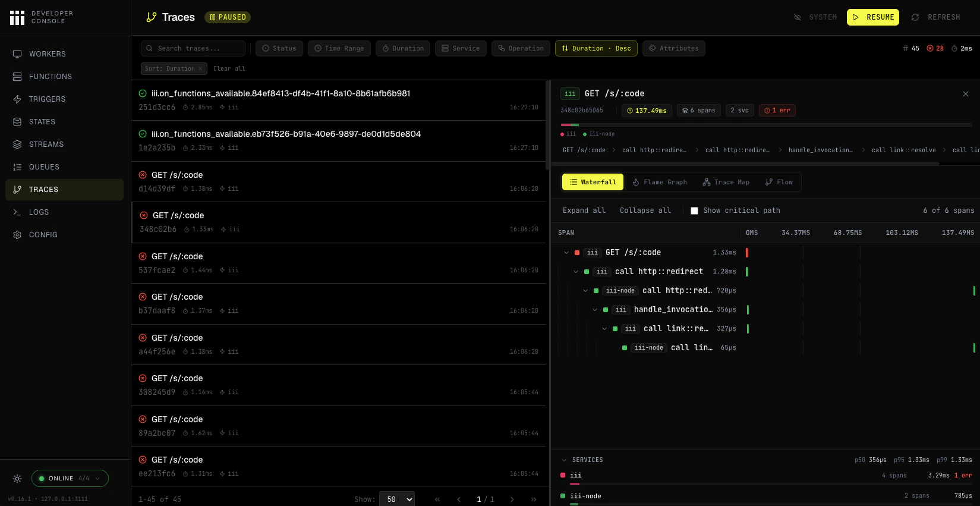The height and width of the screenshot is (506, 980).
Task: Open TRACES in the sidebar
Action: [x=64, y=190]
